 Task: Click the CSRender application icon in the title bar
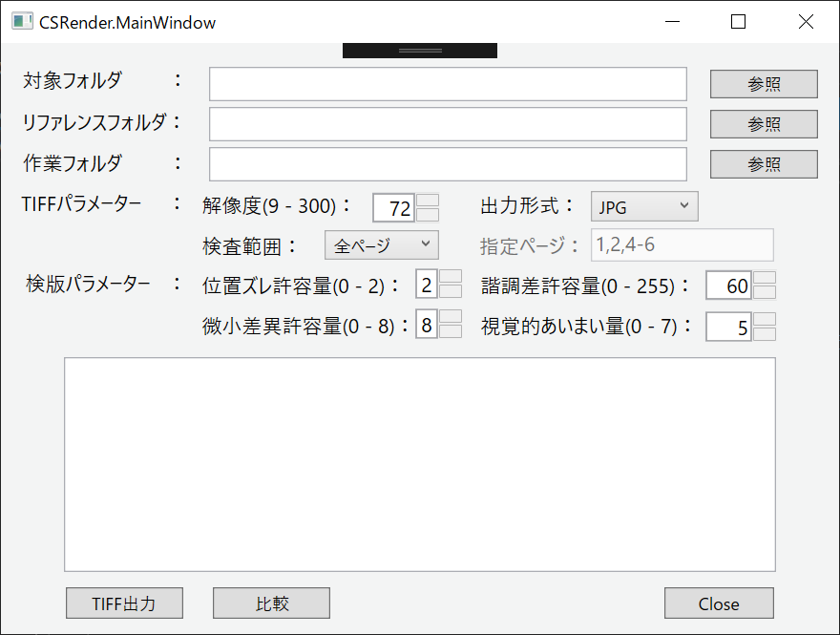(x=21, y=20)
